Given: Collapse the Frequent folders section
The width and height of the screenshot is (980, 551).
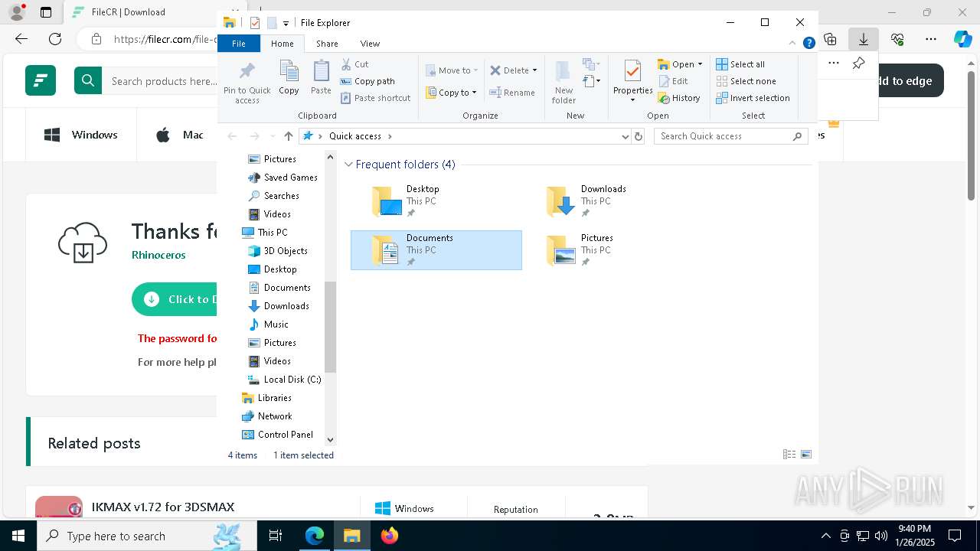Looking at the screenshot, I should pos(349,165).
